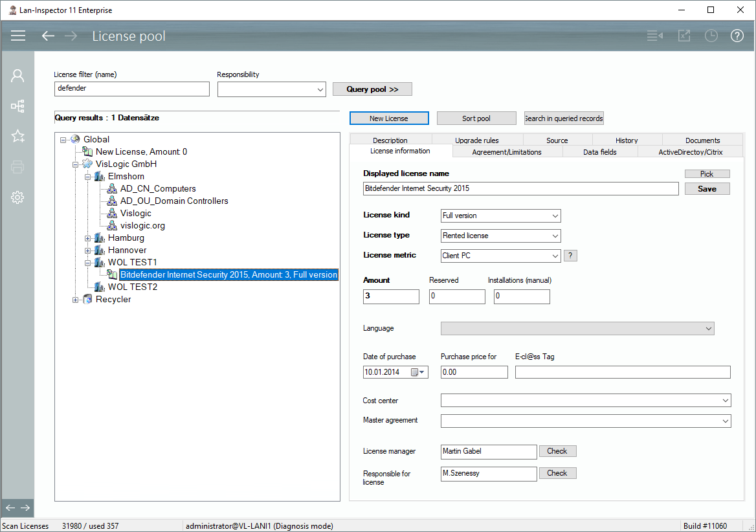Open the favorites star sidebar icon
The width and height of the screenshot is (756, 532).
[17, 137]
